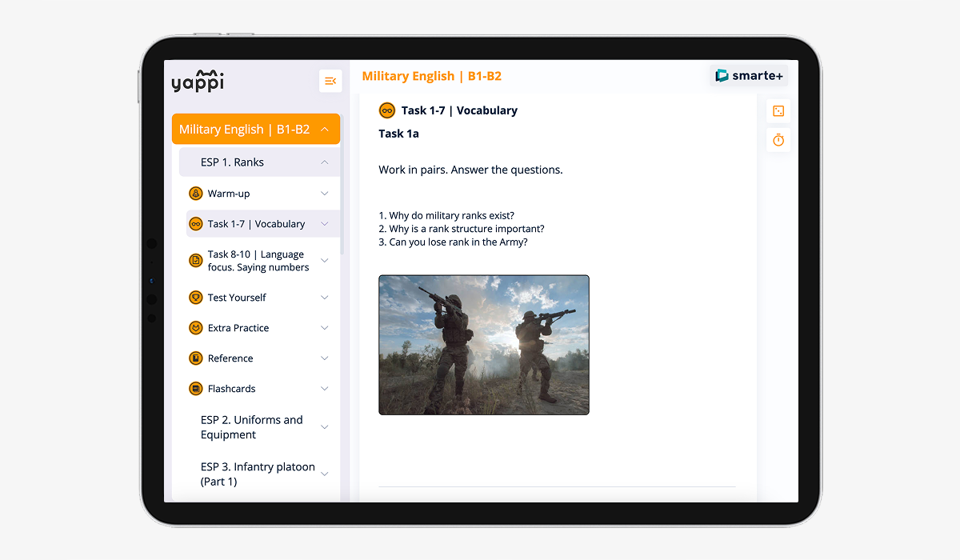This screenshot has height=560, width=960.
Task: Click the sidebar collapse menu icon
Action: click(330, 81)
